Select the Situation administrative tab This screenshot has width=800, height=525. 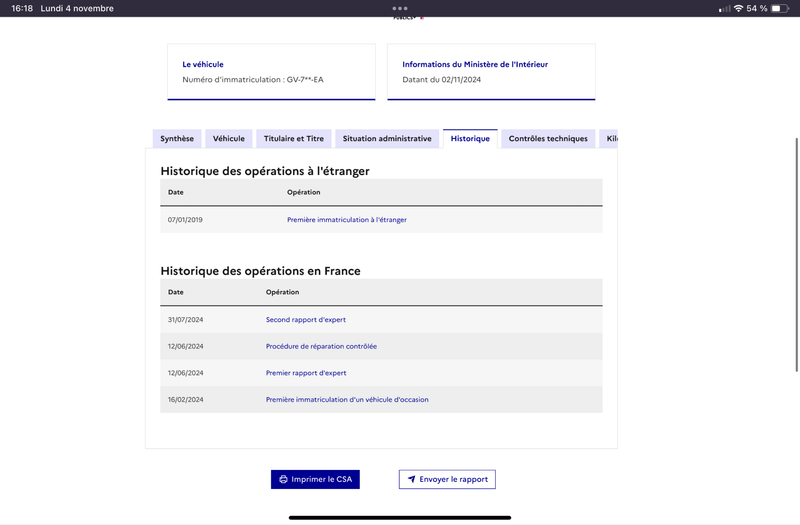[387, 139]
